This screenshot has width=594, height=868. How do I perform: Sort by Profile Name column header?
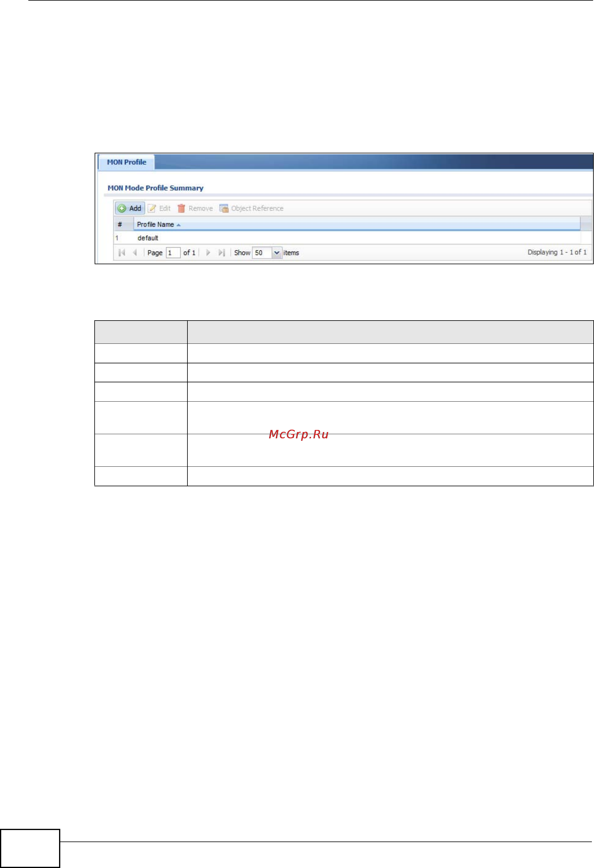click(357, 224)
